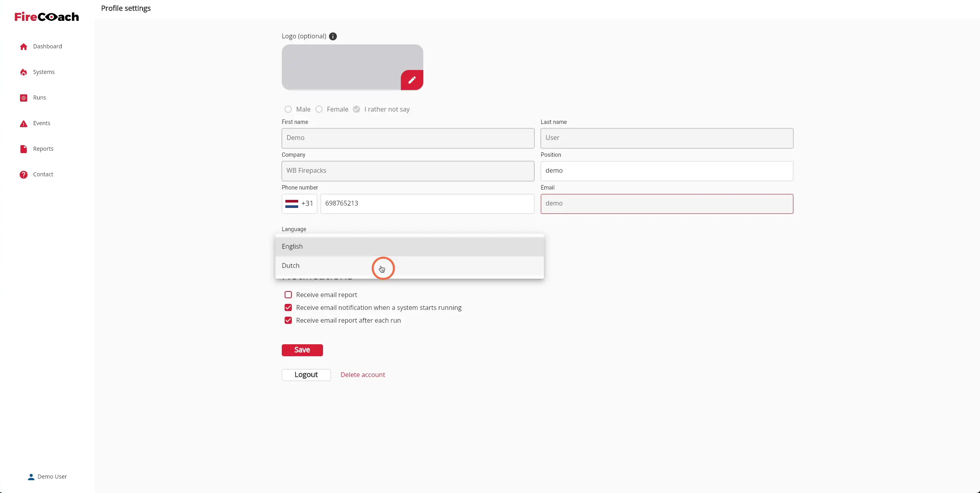
Task: Select the Male radio button
Action: click(288, 109)
